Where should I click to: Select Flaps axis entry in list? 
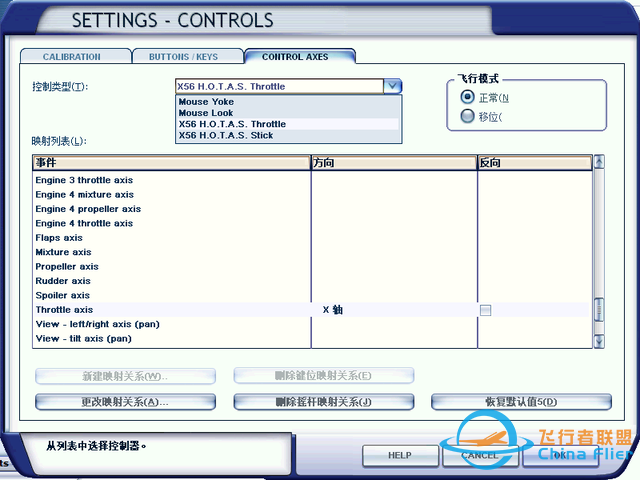pos(59,238)
